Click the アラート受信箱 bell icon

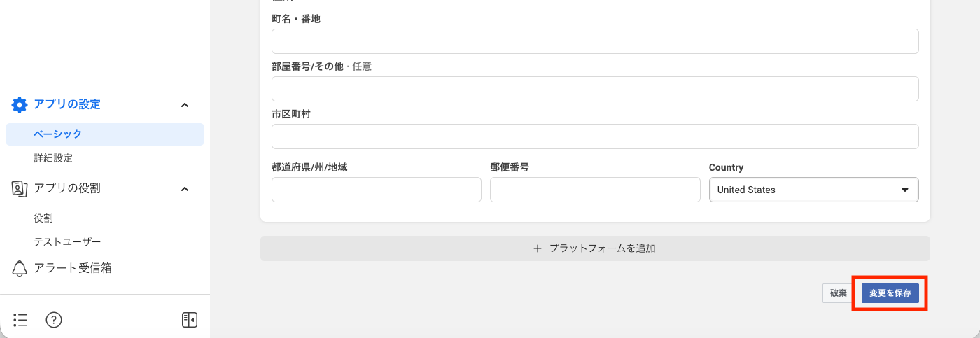coord(20,268)
